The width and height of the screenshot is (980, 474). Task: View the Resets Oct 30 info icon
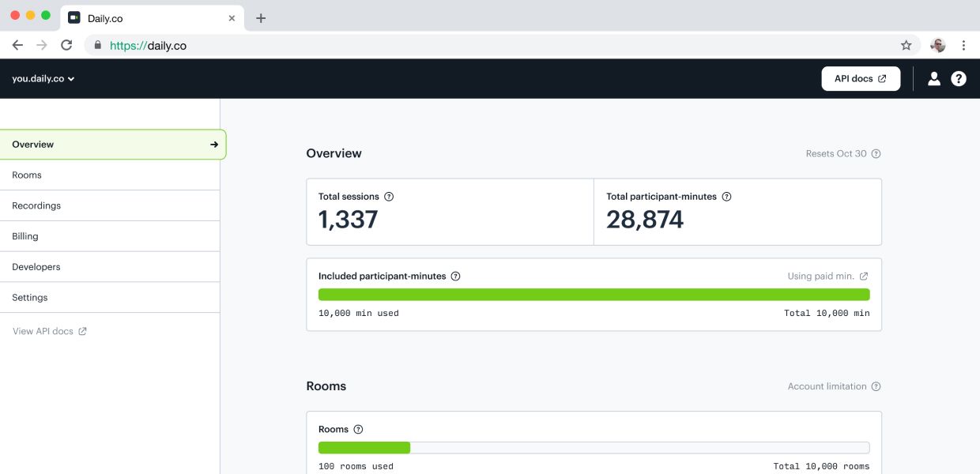[875, 154]
